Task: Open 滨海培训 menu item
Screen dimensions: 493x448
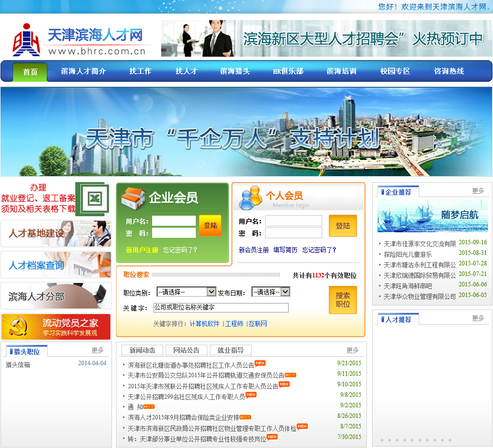Action: tap(341, 71)
